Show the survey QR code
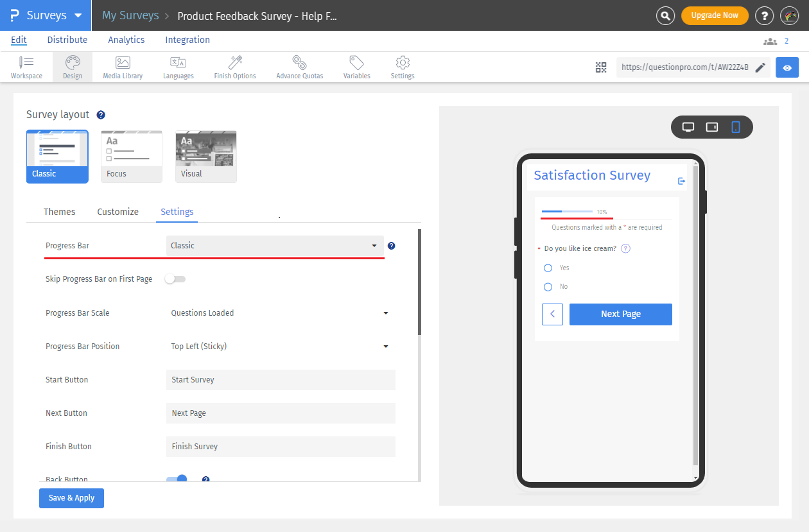The image size is (809, 532). [601, 67]
